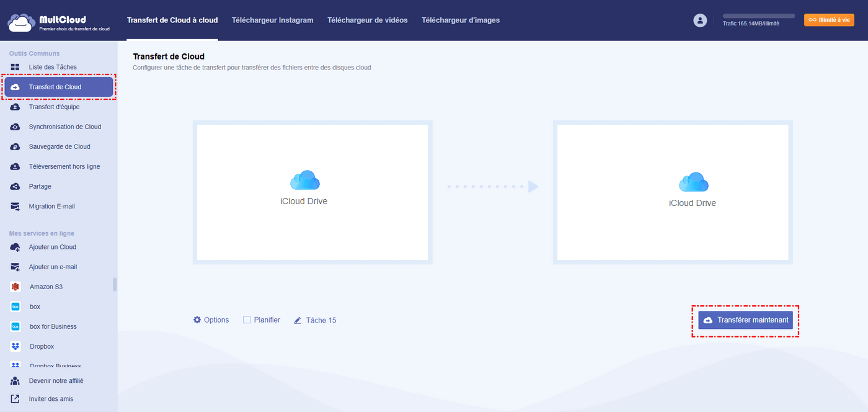The image size is (868, 412).
Task: Switch to Téléchargeur Instagram tab
Action: pyautogui.click(x=272, y=20)
